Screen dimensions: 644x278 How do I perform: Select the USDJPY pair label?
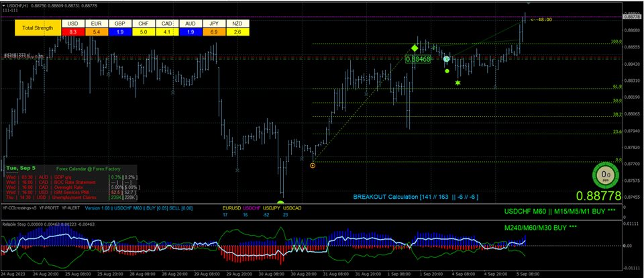(272, 208)
